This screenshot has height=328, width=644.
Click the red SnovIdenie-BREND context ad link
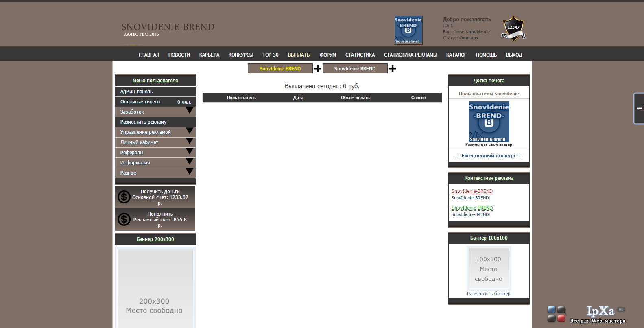point(472,191)
